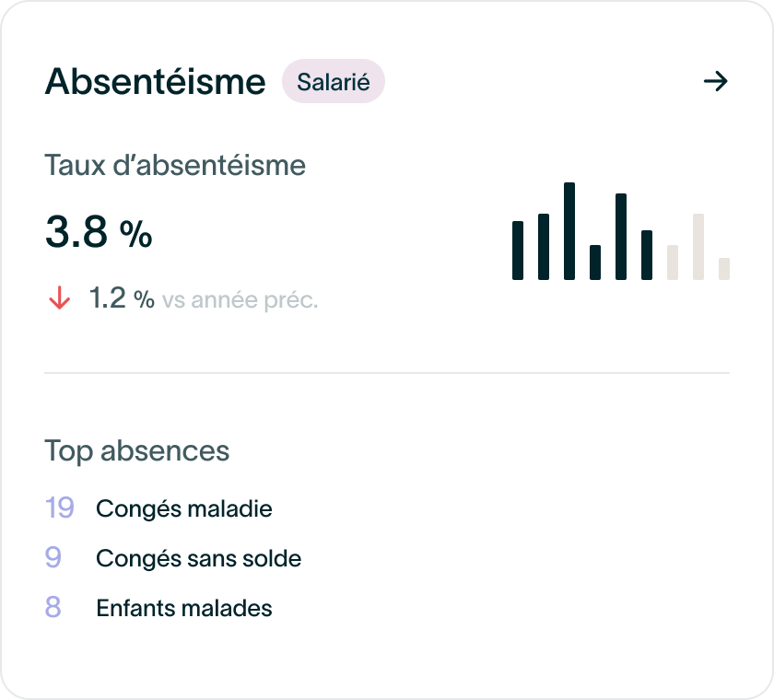Click the second dark bar in chart
The height and width of the screenshot is (700, 774).
tap(544, 247)
